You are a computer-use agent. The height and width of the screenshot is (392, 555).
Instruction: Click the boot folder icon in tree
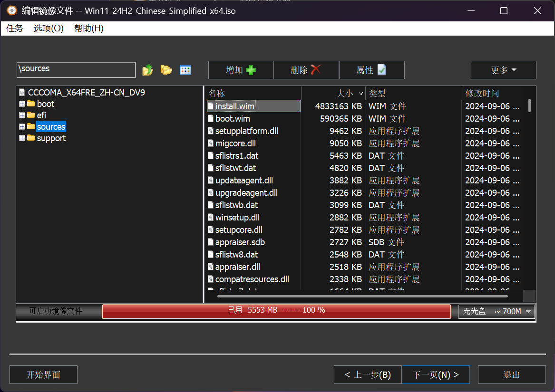coord(31,104)
